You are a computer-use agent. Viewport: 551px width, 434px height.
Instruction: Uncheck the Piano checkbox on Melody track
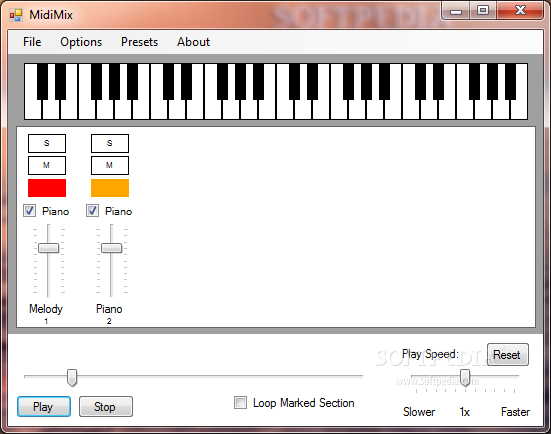(29, 211)
